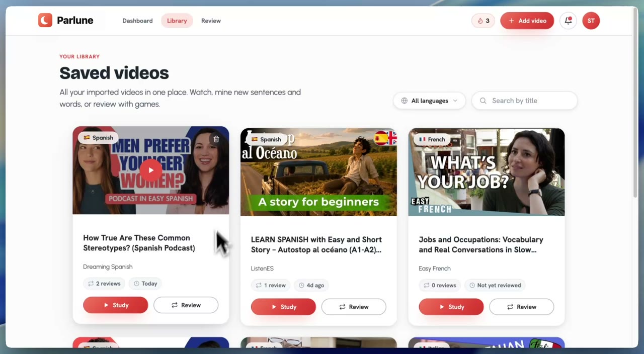The image size is (644, 354).
Task: Expand the All languages dropdown
Action: pos(429,101)
